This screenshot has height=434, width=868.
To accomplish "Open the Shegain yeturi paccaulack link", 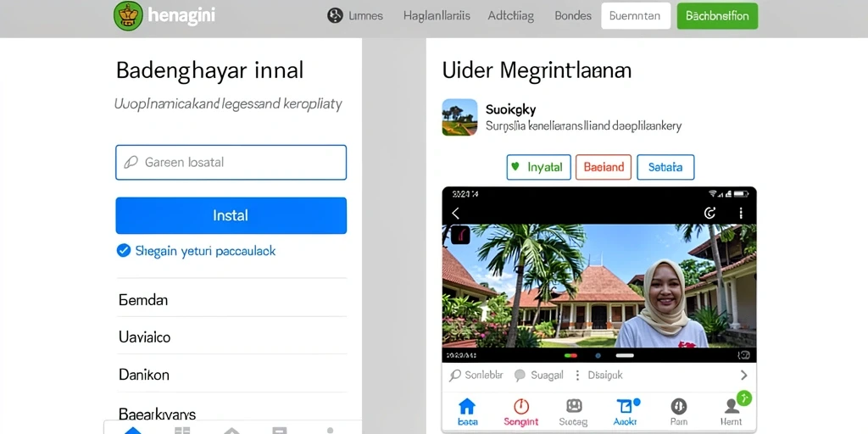I will [205, 251].
